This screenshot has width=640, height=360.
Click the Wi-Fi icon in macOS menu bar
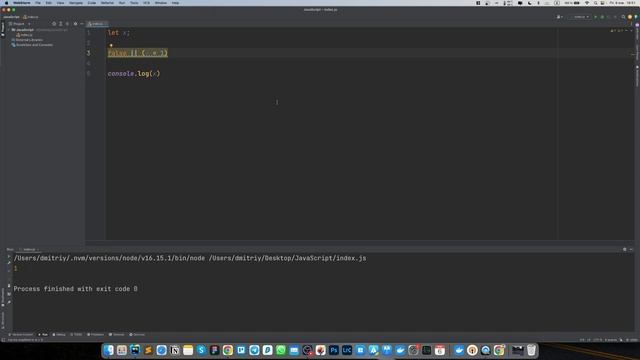[x=587, y=3]
